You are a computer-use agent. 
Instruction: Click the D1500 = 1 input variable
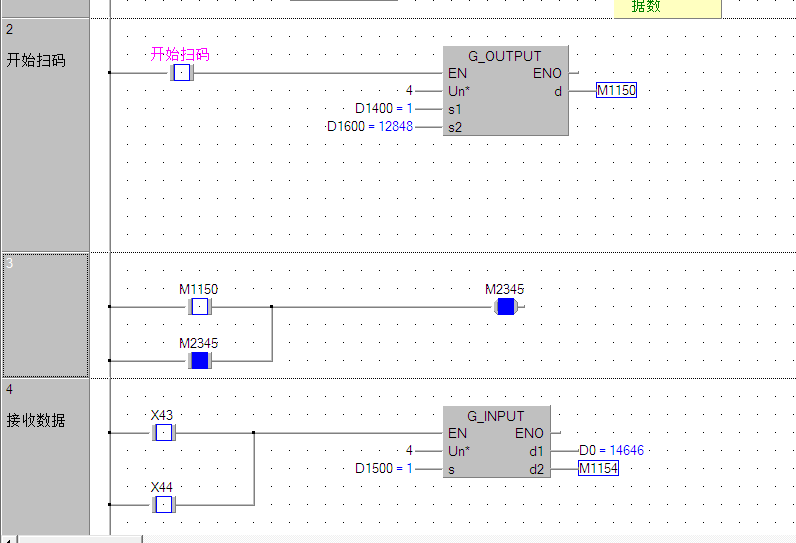[384, 468]
